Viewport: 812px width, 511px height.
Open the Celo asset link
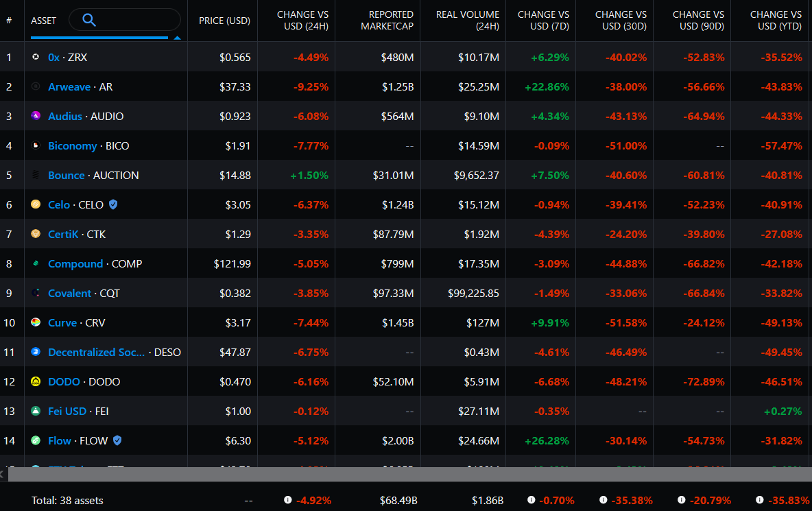click(59, 204)
